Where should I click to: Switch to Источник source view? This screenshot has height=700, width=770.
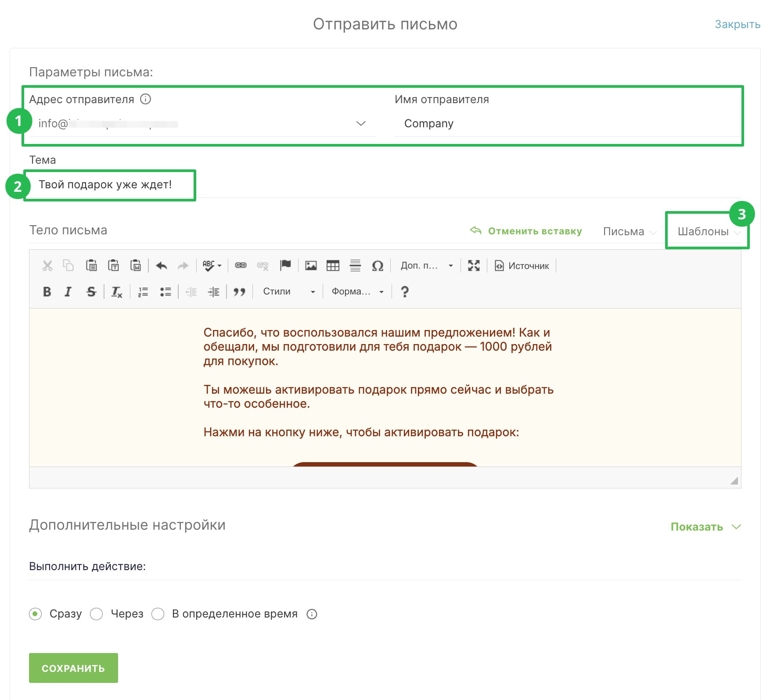[522, 266]
